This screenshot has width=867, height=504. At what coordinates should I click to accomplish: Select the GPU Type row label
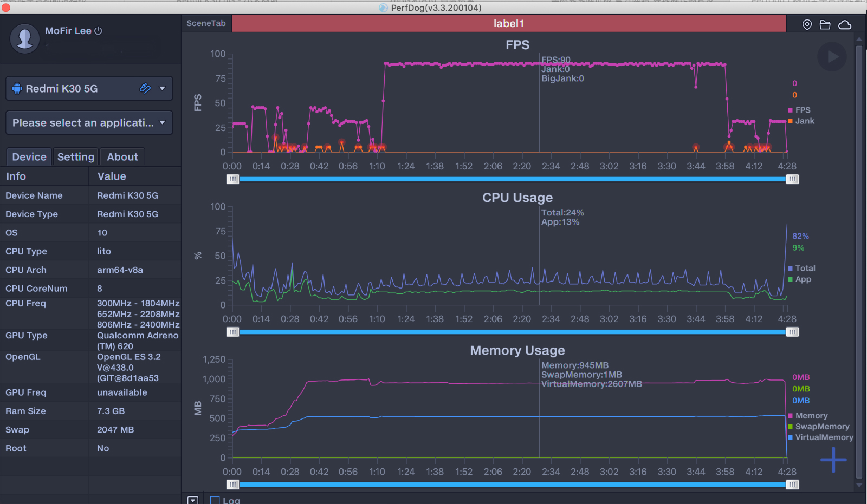(27, 336)
